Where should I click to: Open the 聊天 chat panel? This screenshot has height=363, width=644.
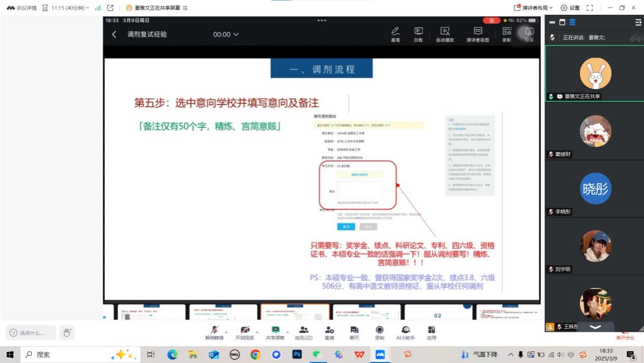pyautogui.click(x=355, y=332)
